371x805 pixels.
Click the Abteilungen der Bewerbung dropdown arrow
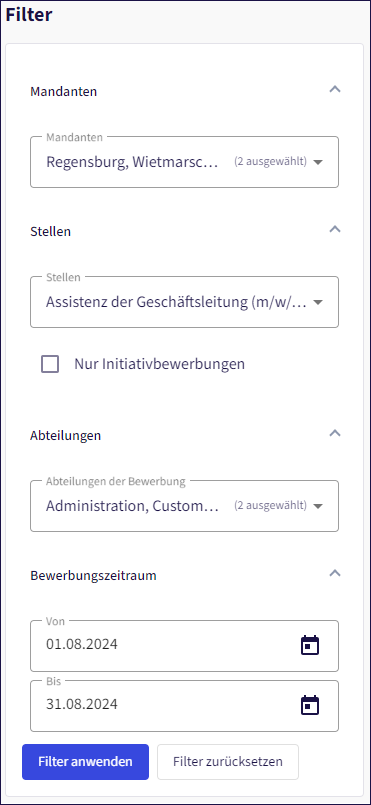click(318, 506)
